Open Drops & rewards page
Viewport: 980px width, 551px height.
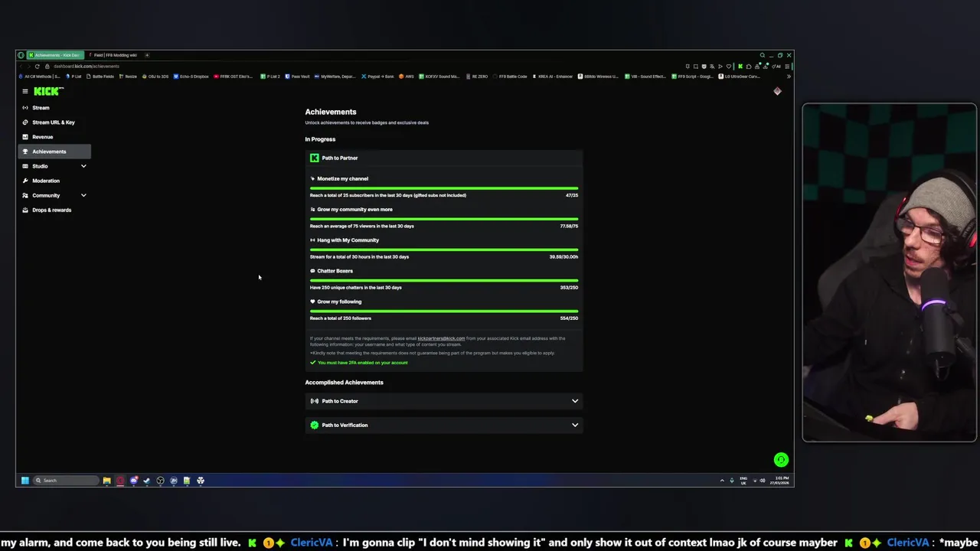click(54, 210)
